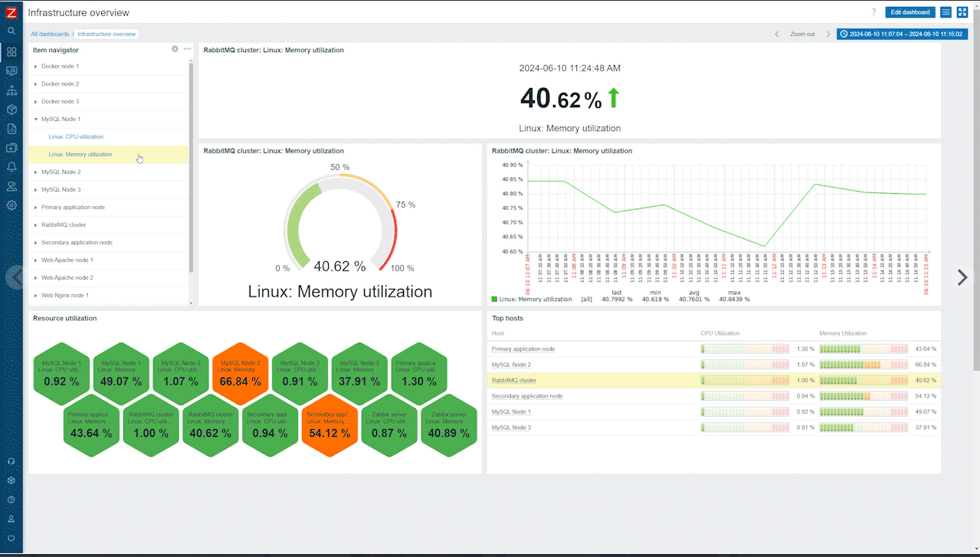980x557 pixels.
Task: Click the help question mark icon
Action: 873,12
